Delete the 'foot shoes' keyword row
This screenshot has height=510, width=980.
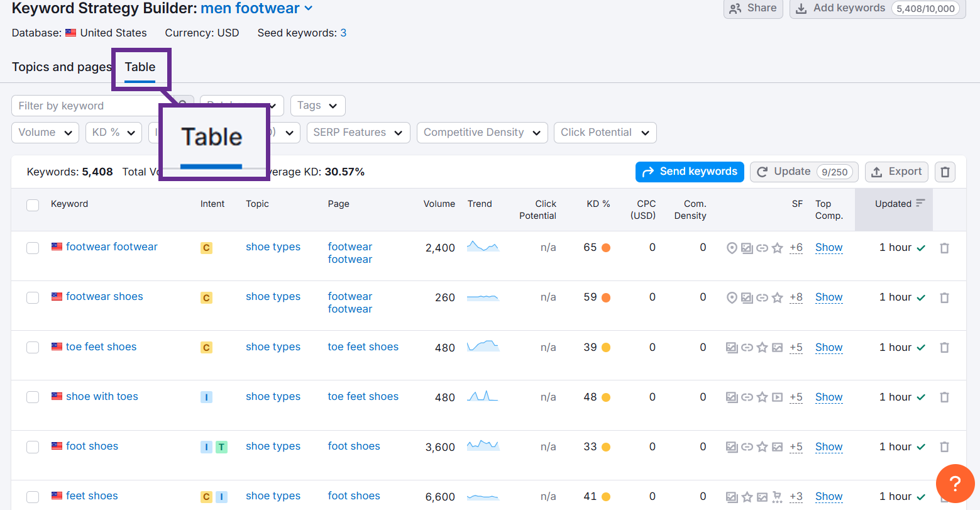pyautogui.click(x=944, y=446)
